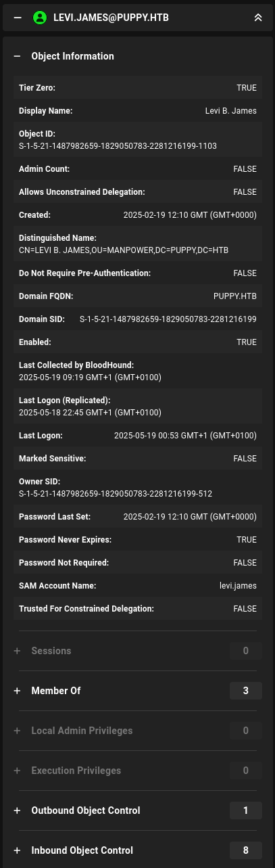Click plus icon beside Inbound Object Control
Screen dimensions: 275x868
(18, 850)
